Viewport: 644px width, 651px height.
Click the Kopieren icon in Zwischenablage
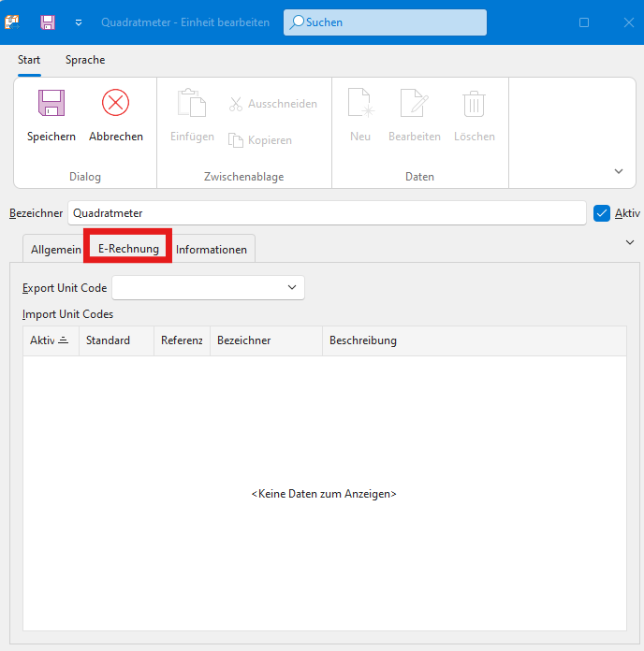(236, 140)
